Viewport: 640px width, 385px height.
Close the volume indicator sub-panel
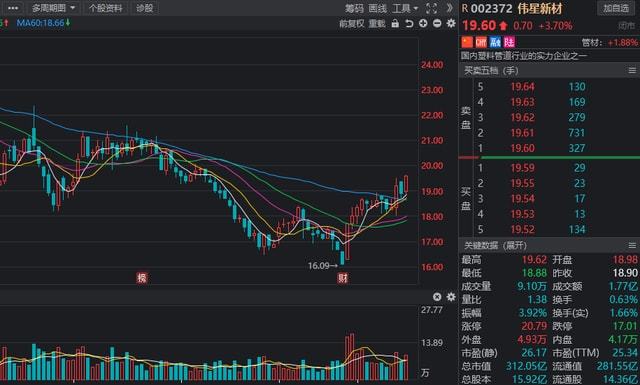pyautogui.click(x=437, y=297)
